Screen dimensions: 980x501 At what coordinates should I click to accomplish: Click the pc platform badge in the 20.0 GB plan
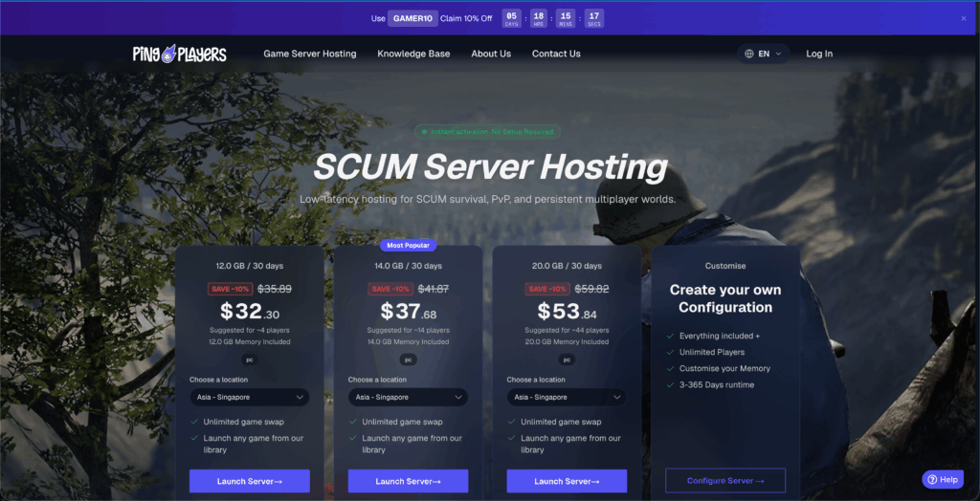(567, 359)
